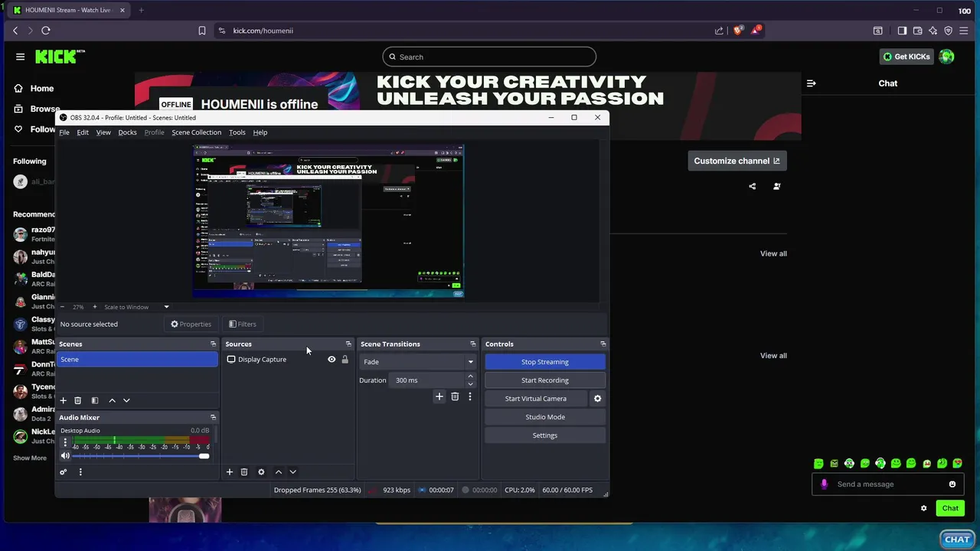
Task: Move scene down arrow in Scenes dock
Action: pyautogui.click(x=126, y=400)
